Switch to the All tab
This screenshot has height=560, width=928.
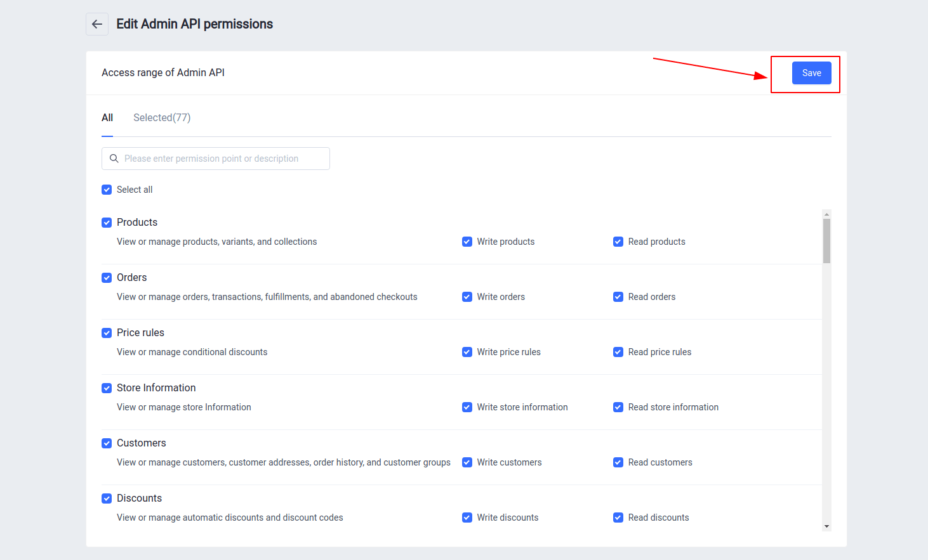pyautogui.click(x=107, y=118)
